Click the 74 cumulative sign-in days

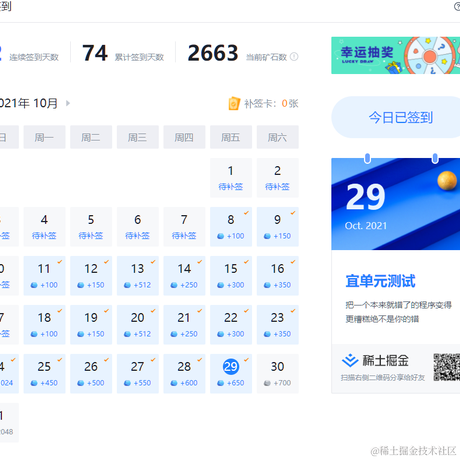tap(95, 53)
